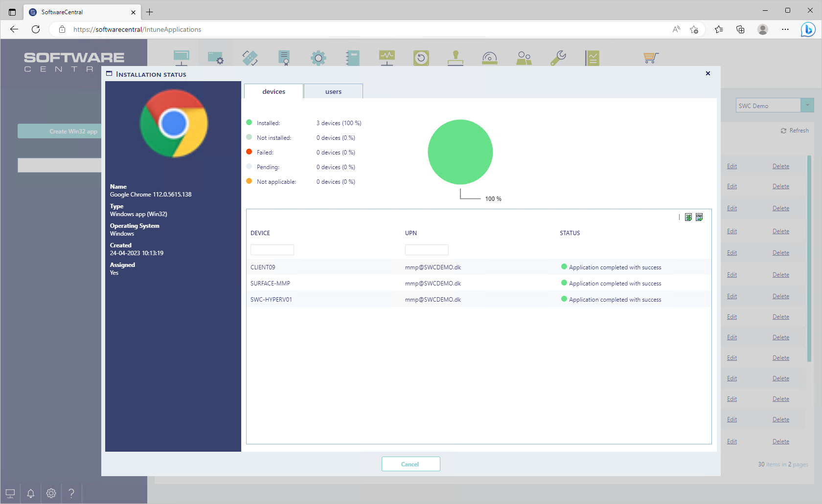Open the heartbeat monitor icon
This screenshot has height=504, width=822.
pyautogui.click(x=387, y=58)
